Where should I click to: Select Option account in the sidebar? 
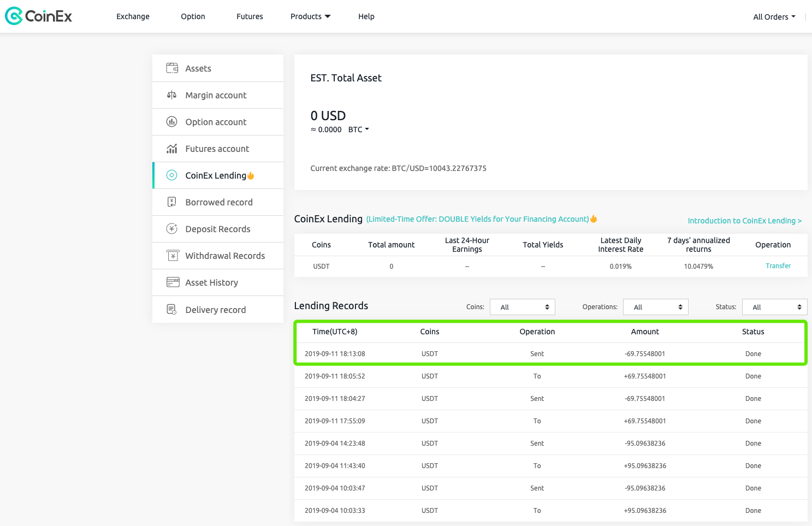tap(218, 122)
